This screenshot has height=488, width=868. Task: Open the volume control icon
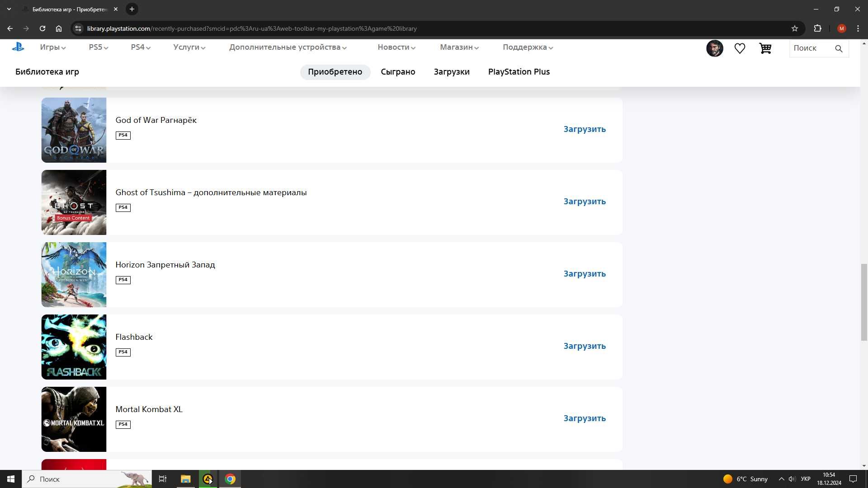[x=792, y=479]
